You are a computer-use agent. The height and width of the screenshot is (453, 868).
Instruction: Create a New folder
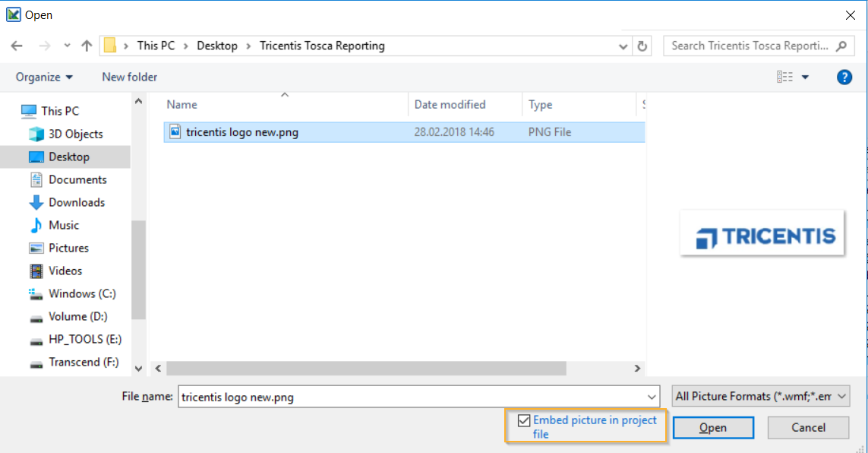point(130,77)
